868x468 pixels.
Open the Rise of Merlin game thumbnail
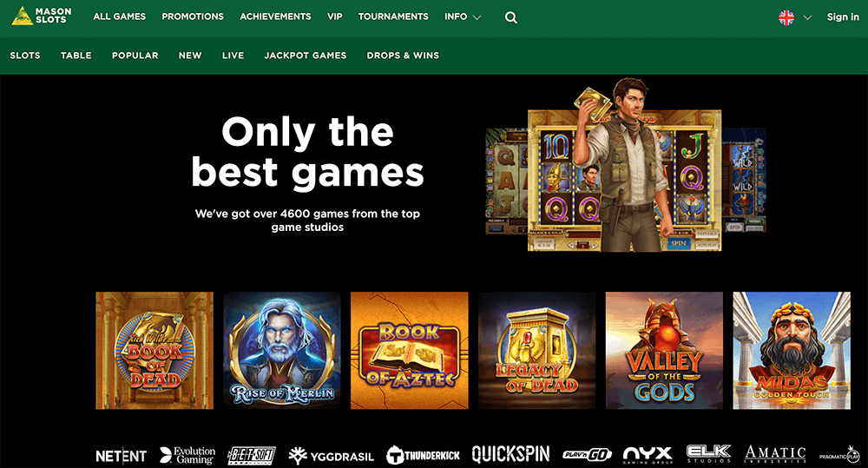click(282, 351)
